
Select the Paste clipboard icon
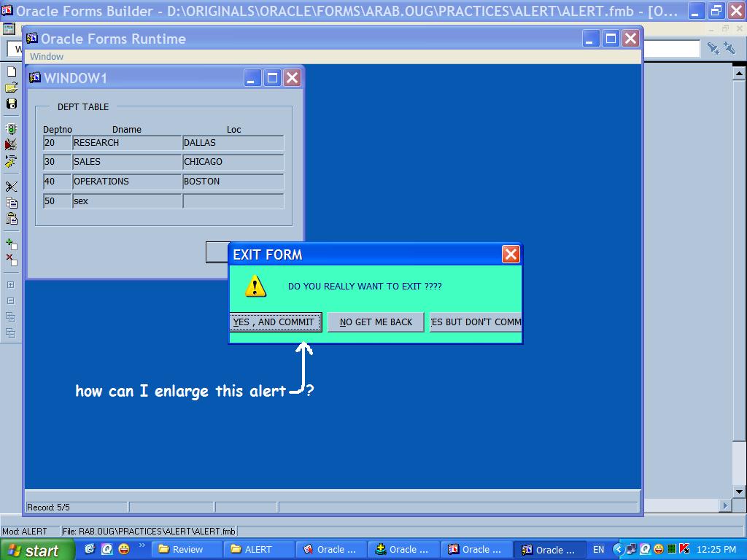click(x=12, y=219)
